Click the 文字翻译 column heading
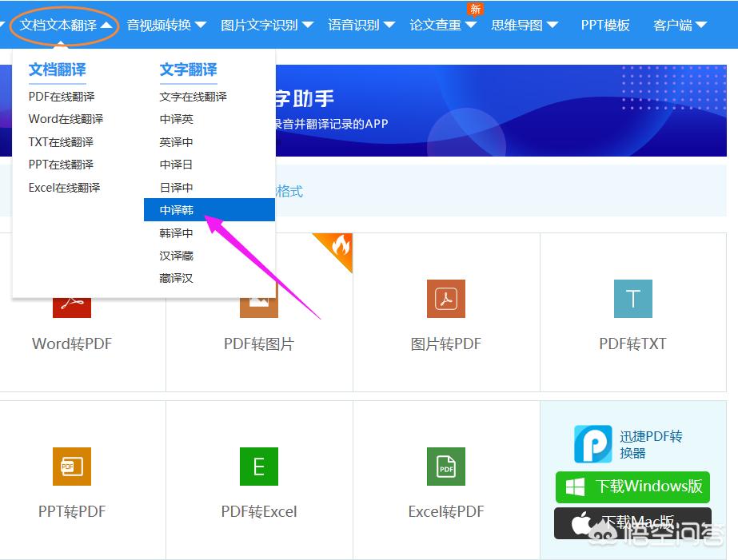738x560 pixels. (188, 70)
